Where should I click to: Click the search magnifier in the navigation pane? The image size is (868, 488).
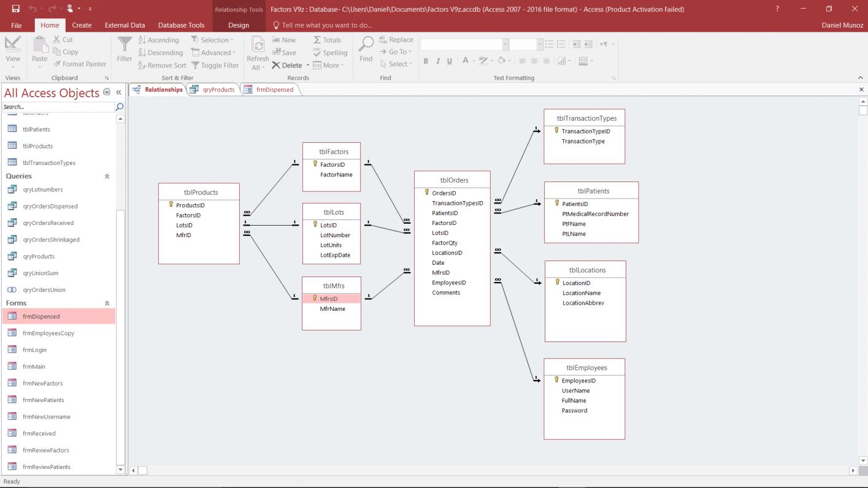point(120,107)
